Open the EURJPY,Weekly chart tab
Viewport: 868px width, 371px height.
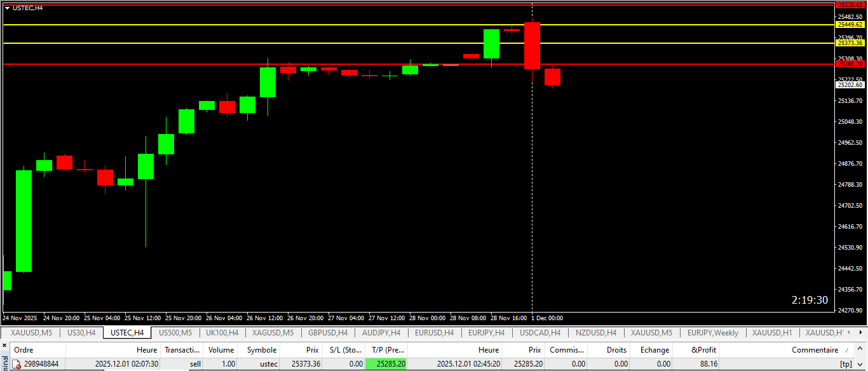[x=713, y=332]
